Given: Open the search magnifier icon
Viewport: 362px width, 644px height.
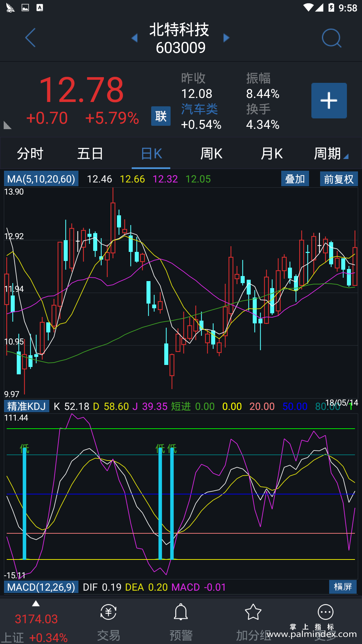Looking at the screenshot, I should (331, 38).
